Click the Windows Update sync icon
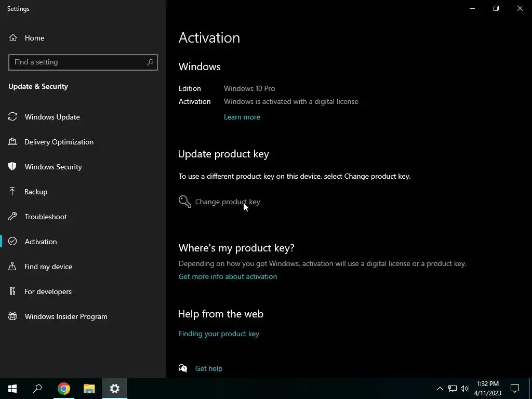 [12, 117]
